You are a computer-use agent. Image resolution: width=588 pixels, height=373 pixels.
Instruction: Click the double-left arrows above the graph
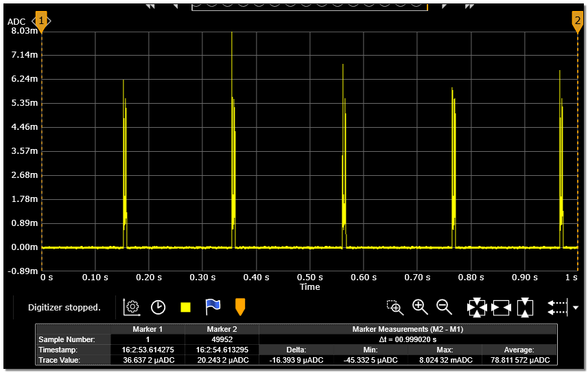point(150,5)
